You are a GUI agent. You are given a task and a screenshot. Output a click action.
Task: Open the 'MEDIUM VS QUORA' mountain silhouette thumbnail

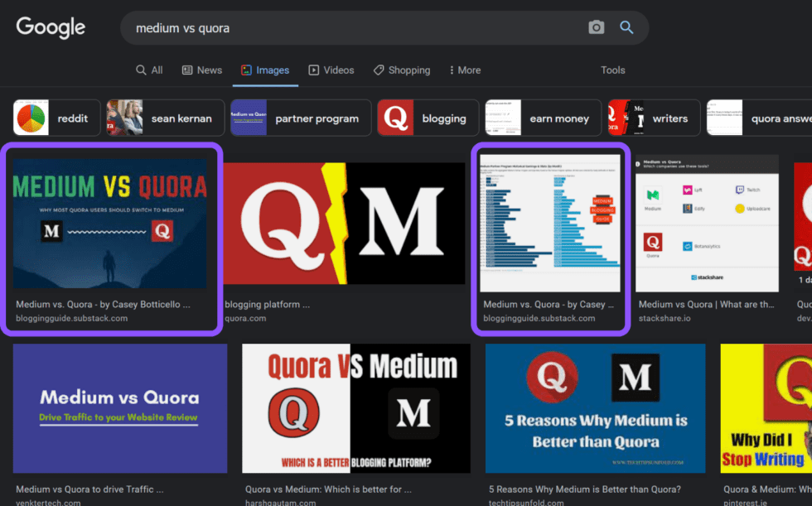[x=109, y=223]
